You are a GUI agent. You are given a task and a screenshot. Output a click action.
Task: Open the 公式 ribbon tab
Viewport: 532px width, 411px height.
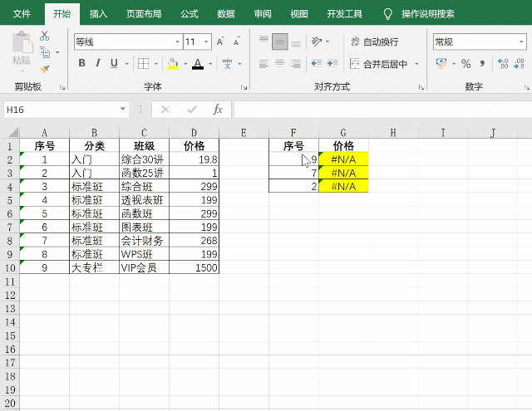189,14
